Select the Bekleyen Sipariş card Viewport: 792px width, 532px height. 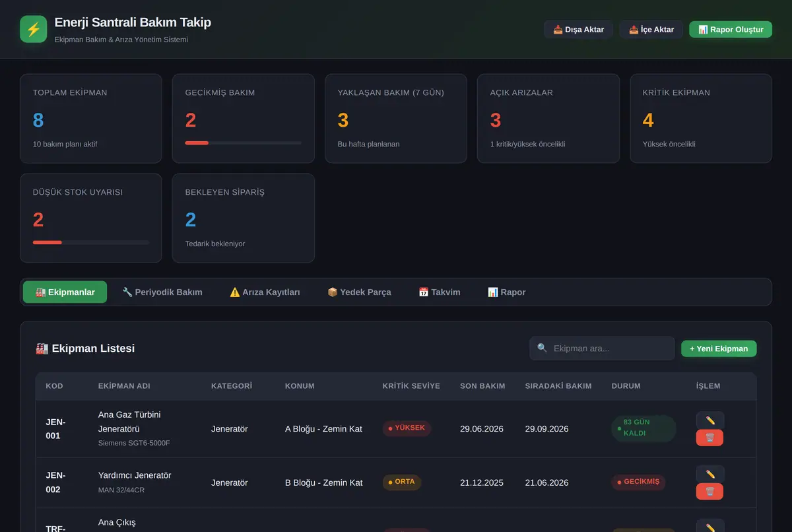[x=244, y=218]
